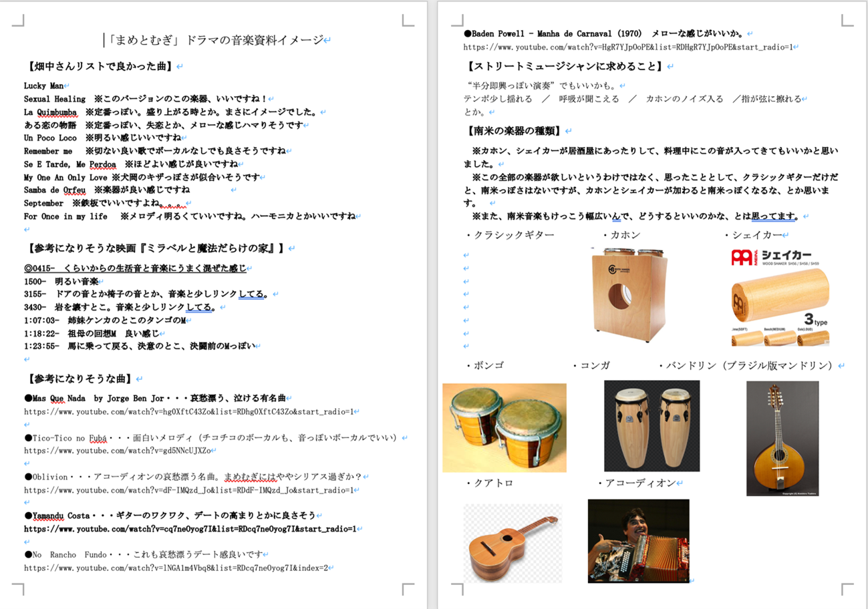The image size is (868, 609).
Task: Click the timestamp line '1:07:03- 姉妹ケンカ'
Action: (x=105, y=321)
